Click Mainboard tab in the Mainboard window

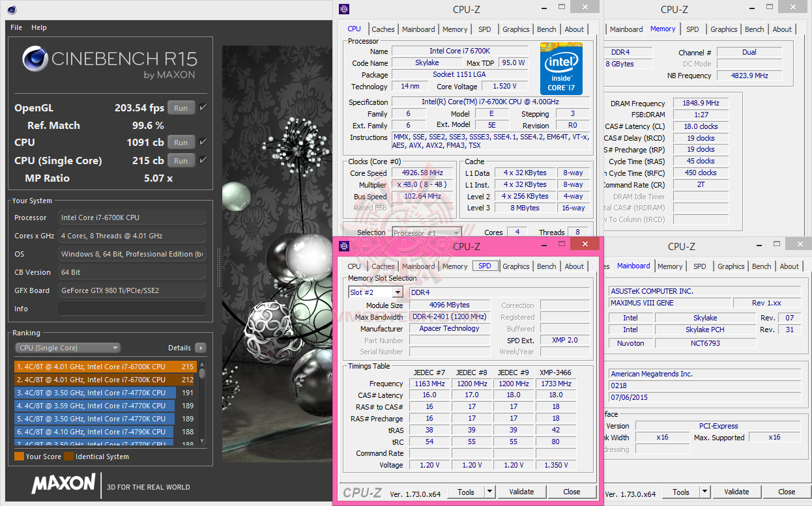pos(633,266)
